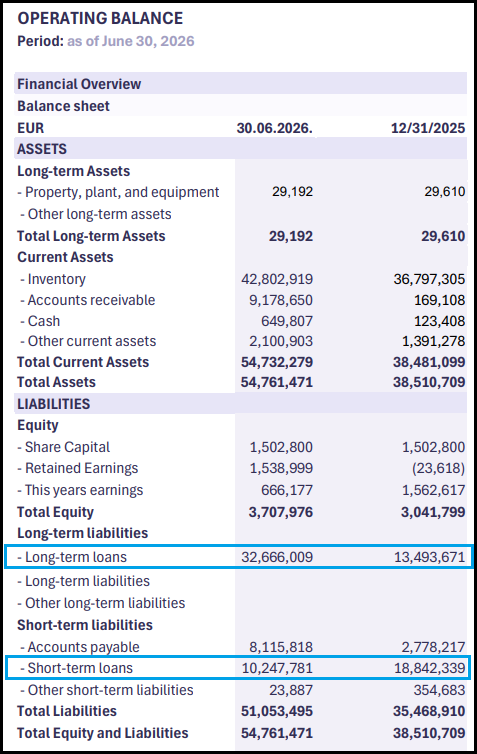Select Accounts receivable value 9,178,650
Screen dimensions: 477x754
pyautogui.click(x=281, y=300)
